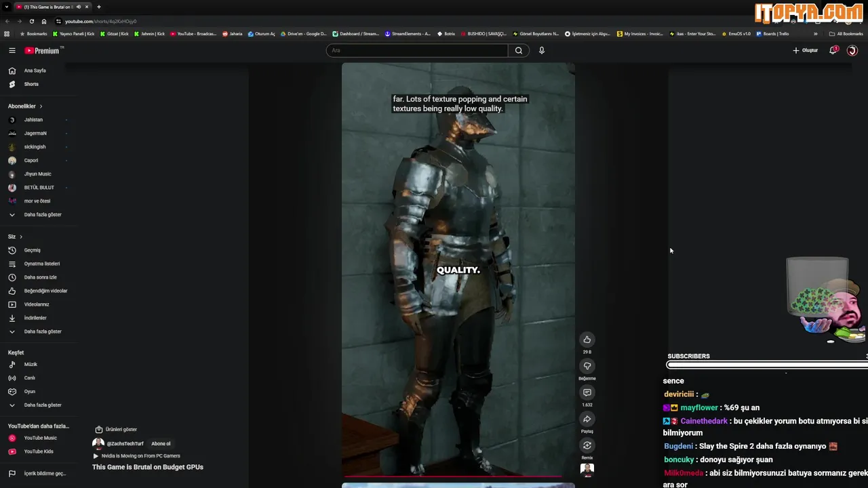Open the Jhyun Music subscription channel
This screenshot has width=868, height=488.
click(x=38, y=174)
